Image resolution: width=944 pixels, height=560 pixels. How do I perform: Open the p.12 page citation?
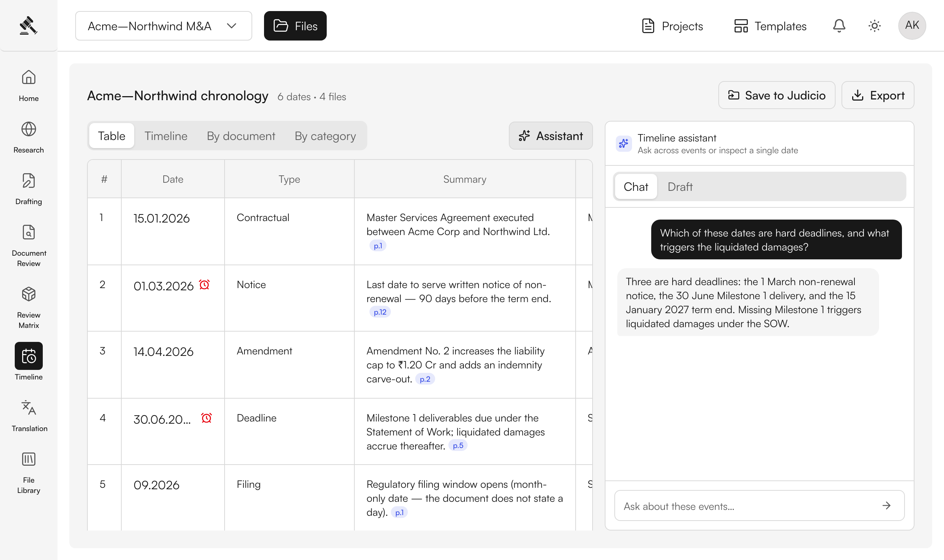[380, 312]
